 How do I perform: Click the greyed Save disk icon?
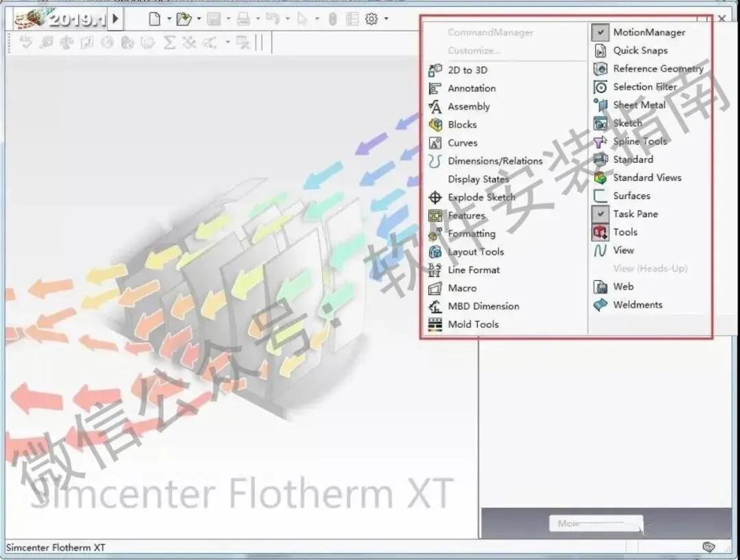(214, 19)
